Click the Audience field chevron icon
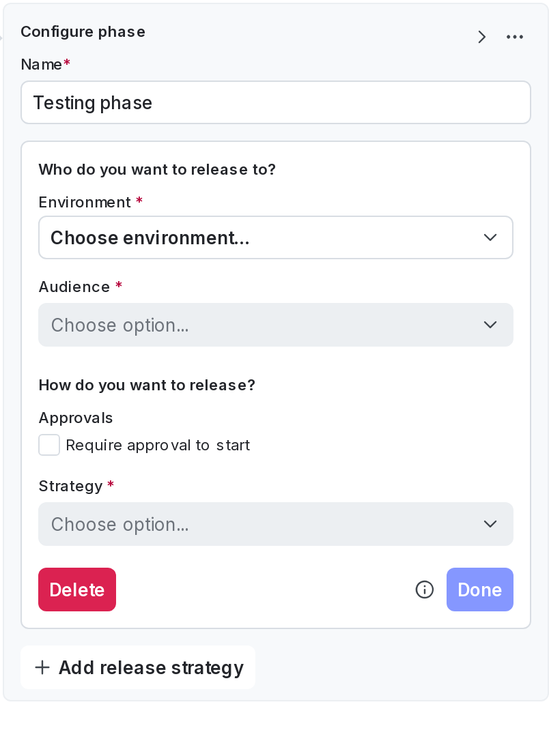 pyautogui.click(x=490, y=325)
